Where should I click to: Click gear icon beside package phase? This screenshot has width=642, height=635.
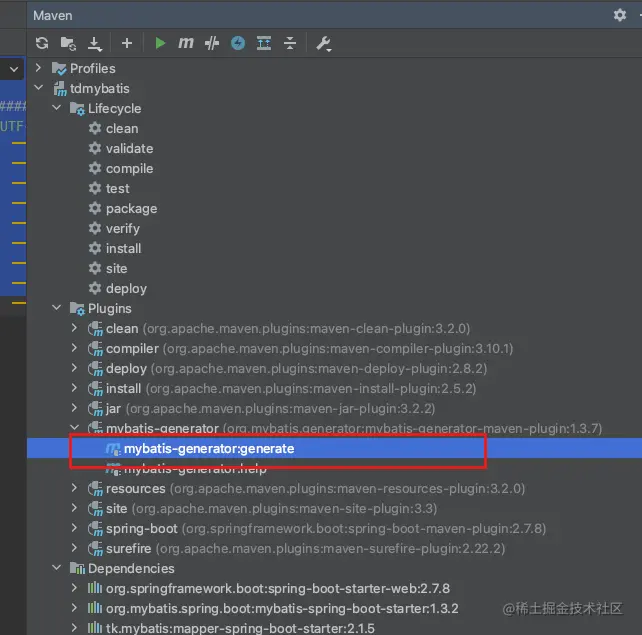(x=95, y=208)
